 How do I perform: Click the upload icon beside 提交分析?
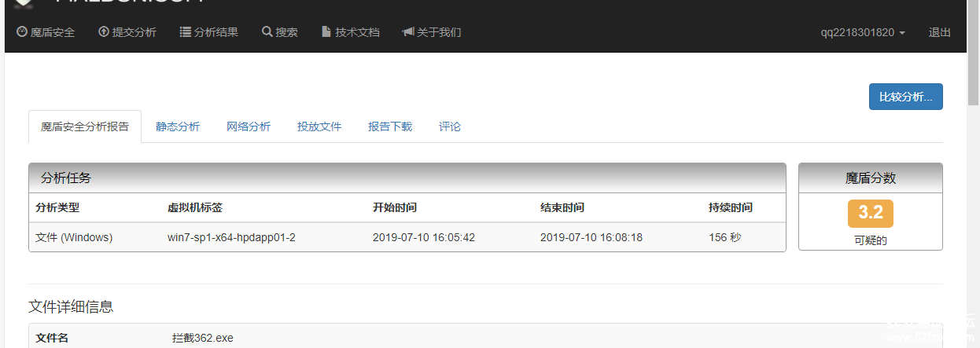coord(104,32)
